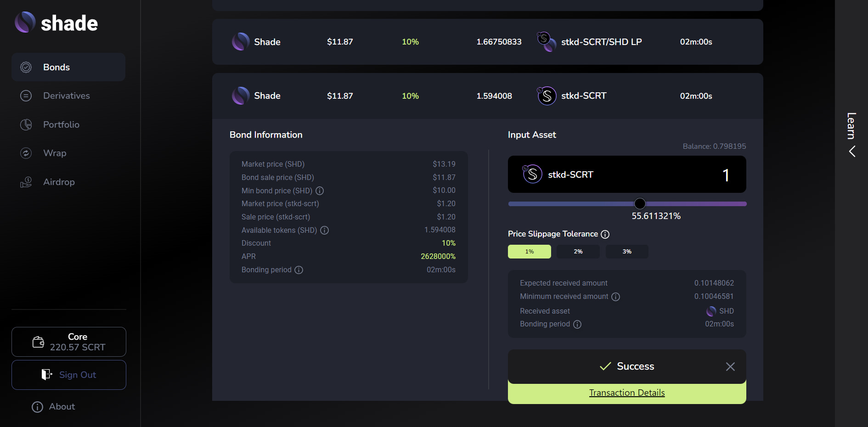Click the Wrap sidebar icon

[x=26, y=153]
